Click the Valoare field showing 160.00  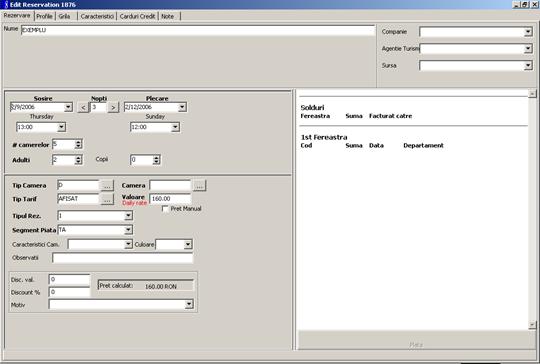point(170,199)
